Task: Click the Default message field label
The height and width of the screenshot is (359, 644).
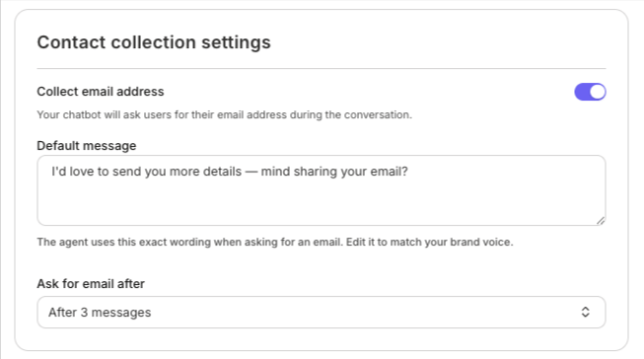Action: [x=87, y=146]
